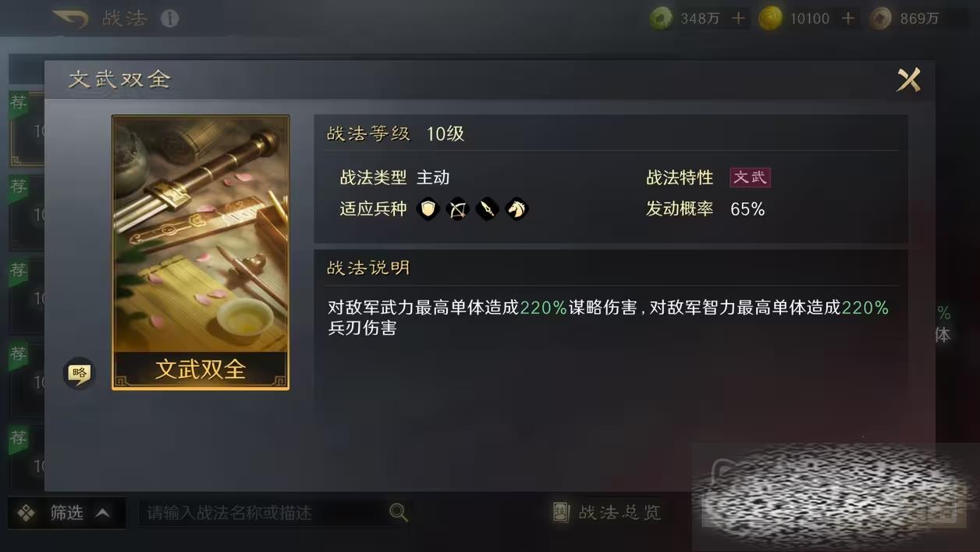980x552 pixels.
Task: Tap the bow archer troop icon
Action: click(457, 209)
